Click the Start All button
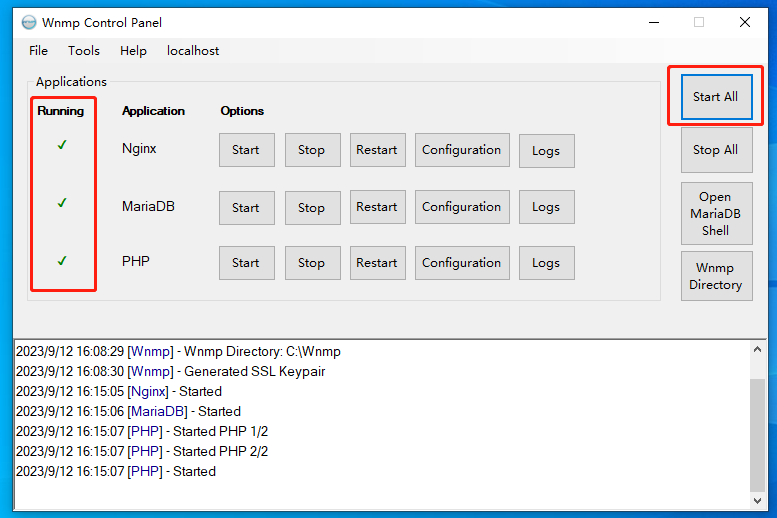Image resolution: width=777 pixels, height=518 pixels. pyautogui.click(x=717, y=97)
